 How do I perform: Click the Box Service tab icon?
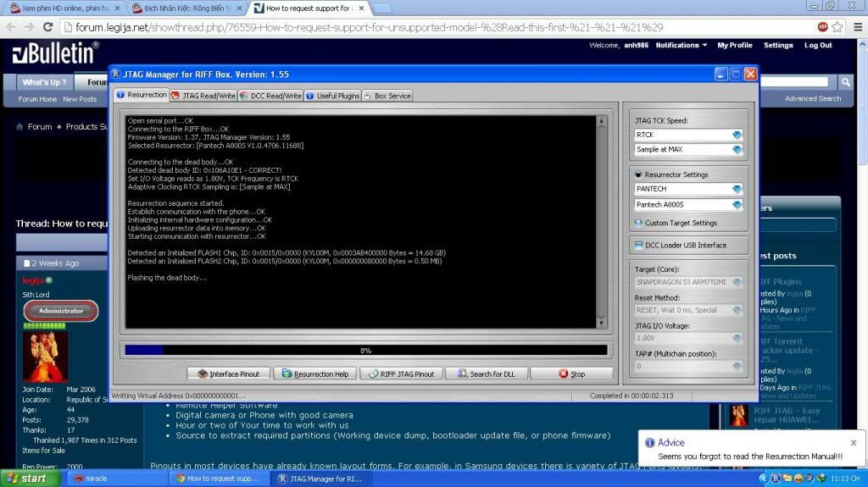(x=368, y=96)
